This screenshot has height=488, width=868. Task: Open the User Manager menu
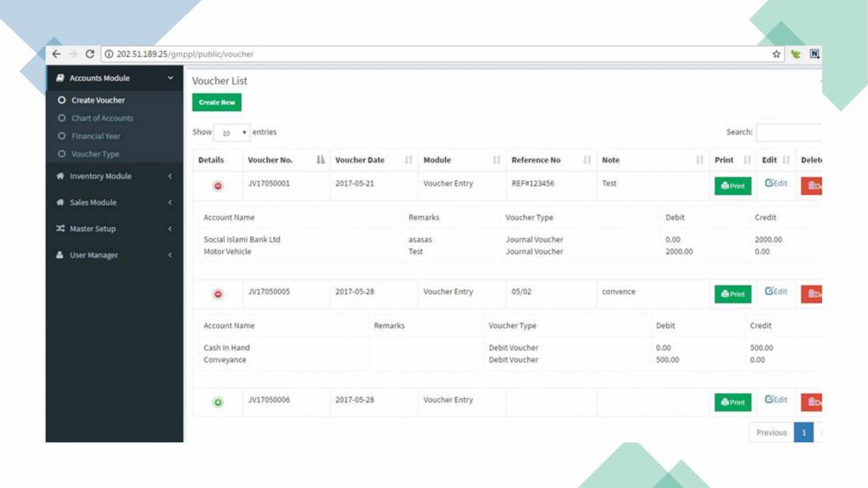pos(114,255)
